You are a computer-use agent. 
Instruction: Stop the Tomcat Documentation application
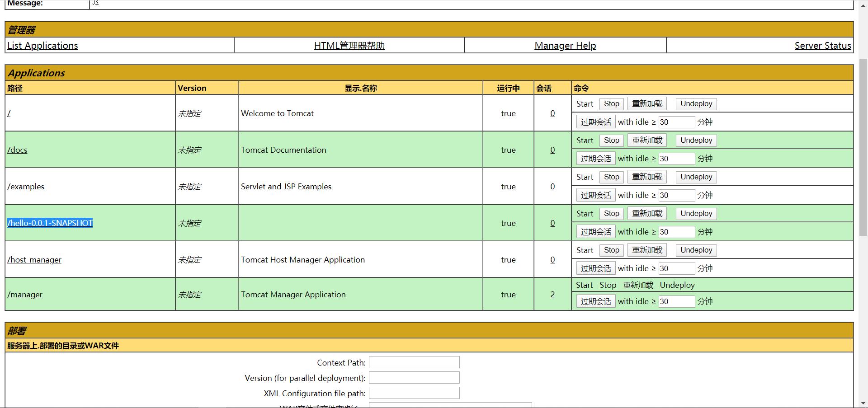click(x=612, y=141)
